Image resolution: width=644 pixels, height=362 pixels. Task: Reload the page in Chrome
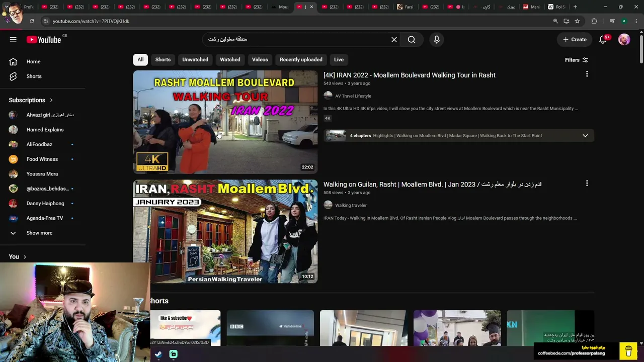pyautogui.click(x=32, y=21)
